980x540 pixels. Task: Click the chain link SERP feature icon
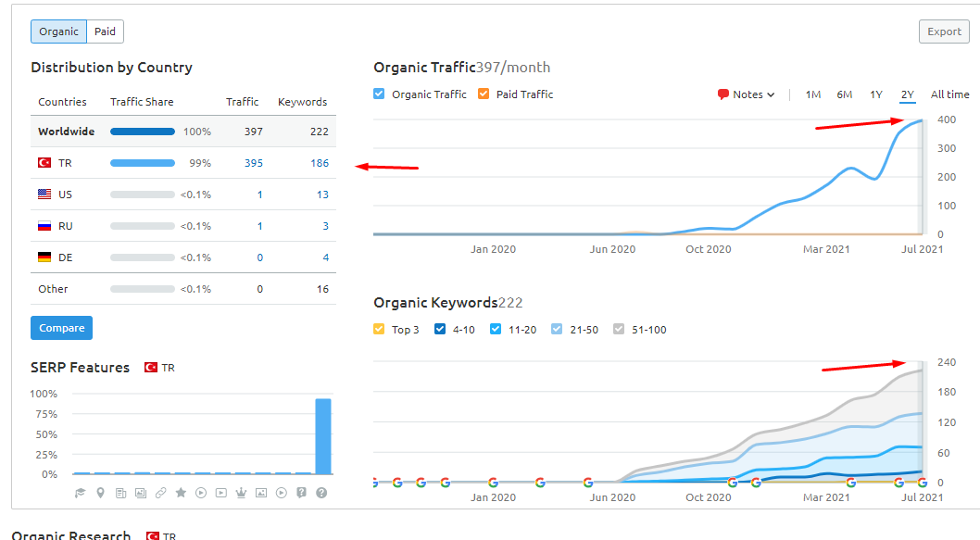tap(160, 493)
